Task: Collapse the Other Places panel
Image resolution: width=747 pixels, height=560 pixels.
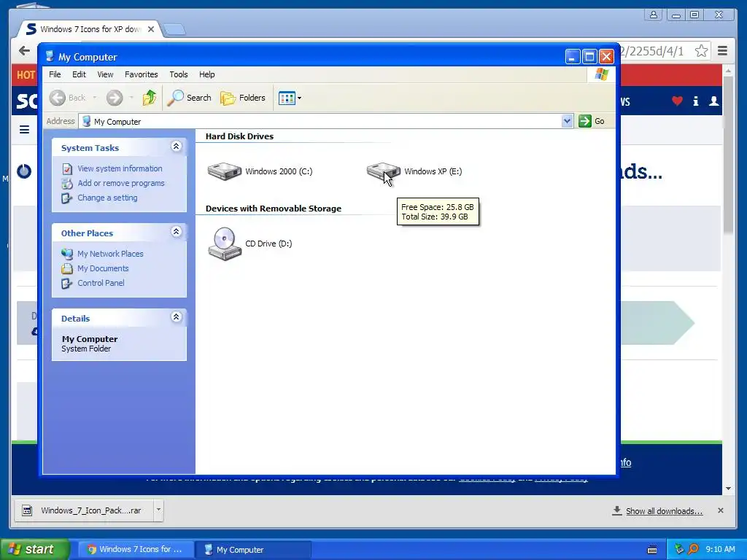Action: point(177,231)
